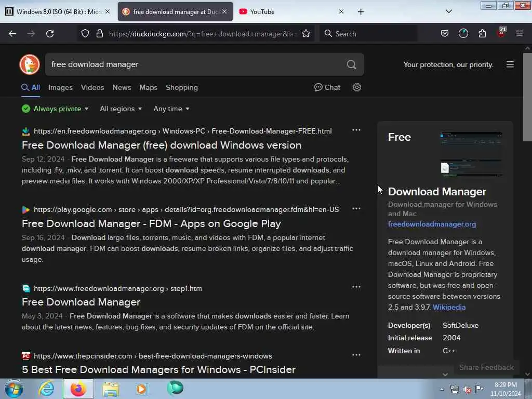
Task: Expand the info panel with bottom chevron
Action: pyautogui.click(x=445, y=374)
